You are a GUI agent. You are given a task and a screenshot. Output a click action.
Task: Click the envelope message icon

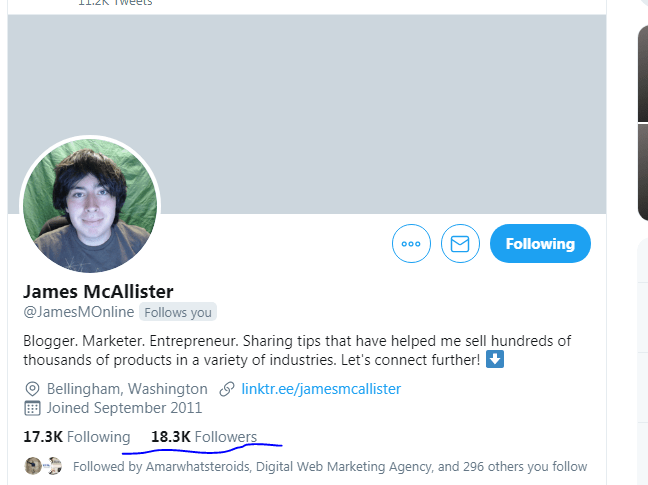pos(460,244)
